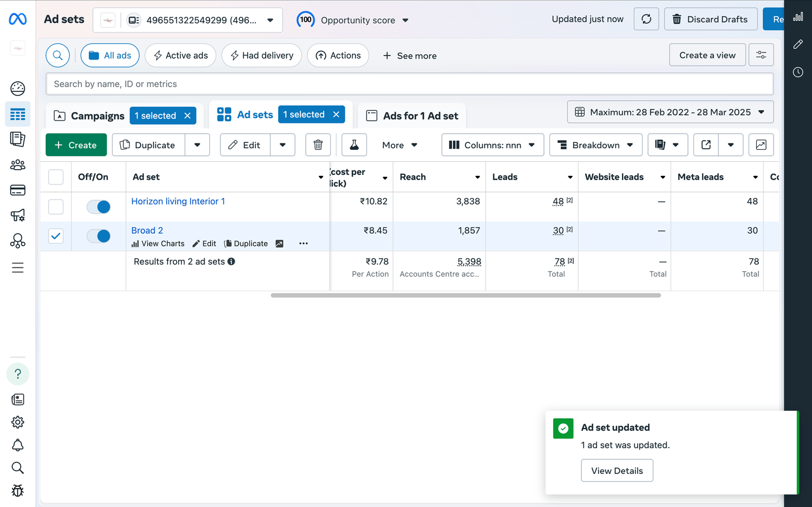Open the Horizon living Interior 1 link
812x507 pixels.
[178, 201]
